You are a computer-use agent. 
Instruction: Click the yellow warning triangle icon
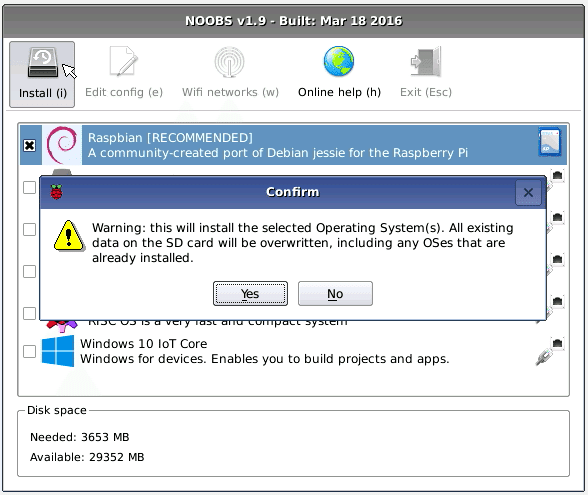[x=69, y=236]
